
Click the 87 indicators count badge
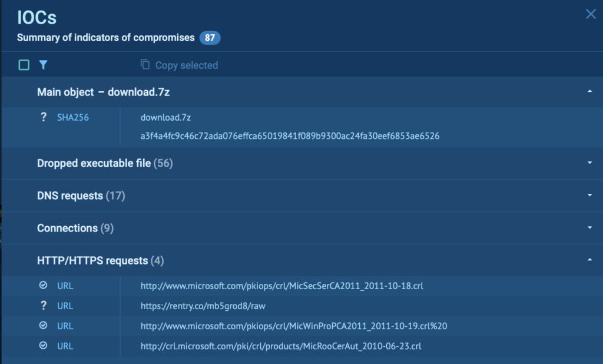coord(210,38)
